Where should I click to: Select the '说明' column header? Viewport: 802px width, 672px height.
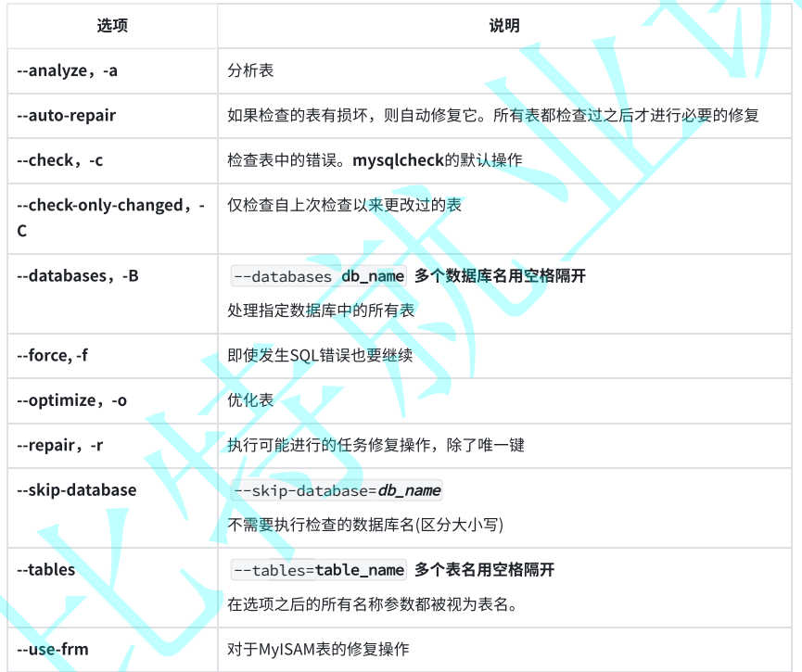[x=504, y=26]
